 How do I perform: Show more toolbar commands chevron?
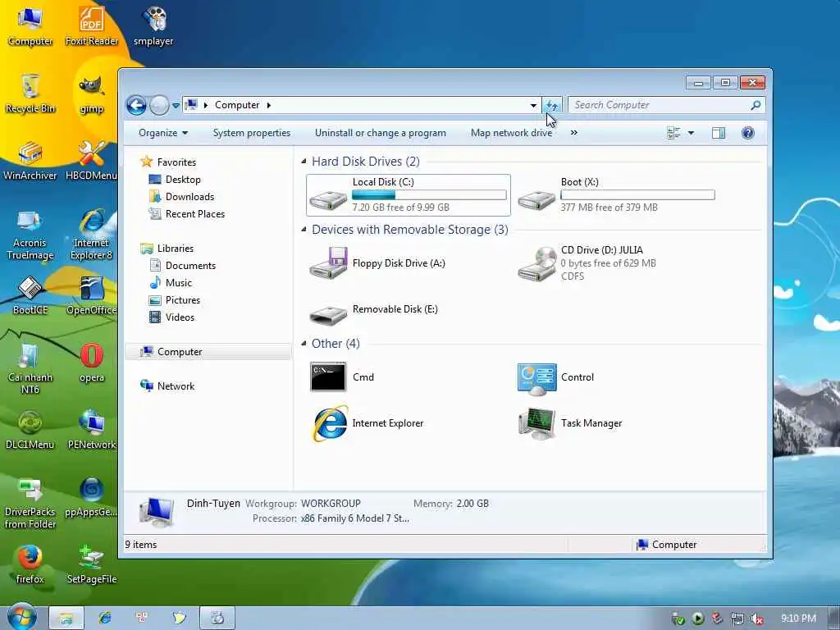573,133
